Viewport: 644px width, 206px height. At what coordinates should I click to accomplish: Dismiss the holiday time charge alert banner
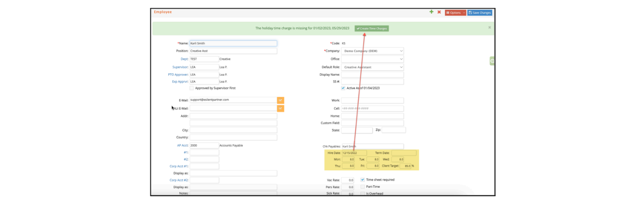tap(489, 27)
